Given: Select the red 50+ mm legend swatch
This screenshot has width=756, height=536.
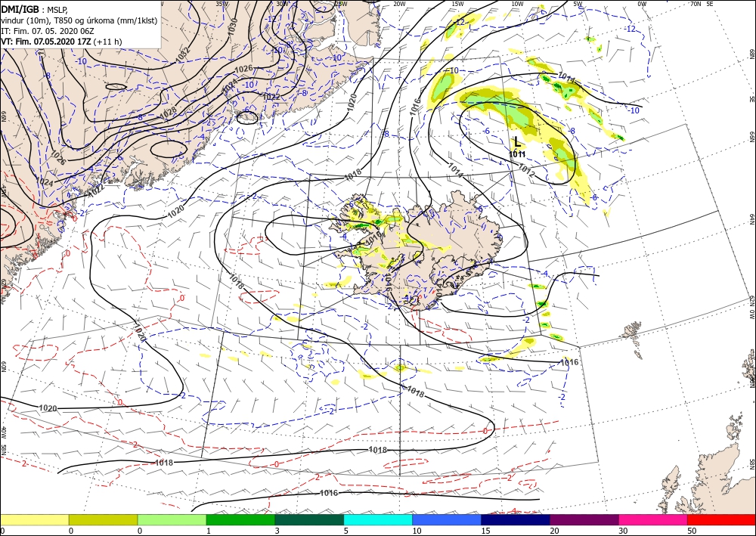Looking at the screenshot, I should click(721, 519).
